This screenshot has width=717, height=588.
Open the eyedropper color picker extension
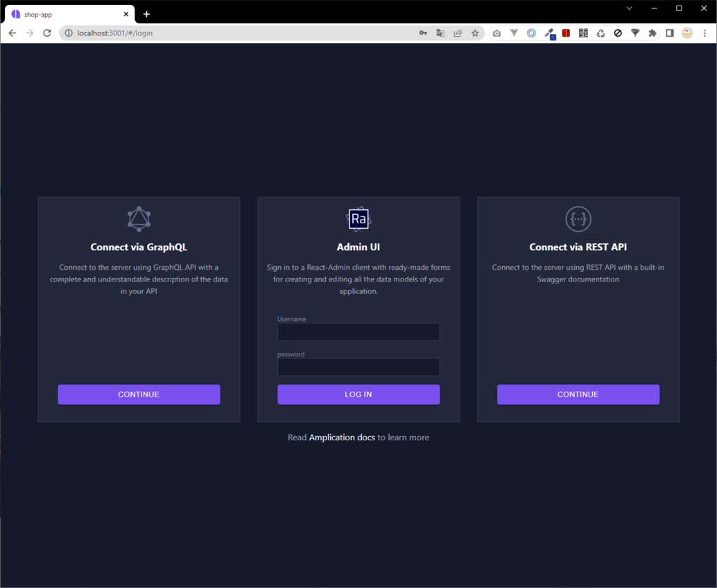[549, 33]
